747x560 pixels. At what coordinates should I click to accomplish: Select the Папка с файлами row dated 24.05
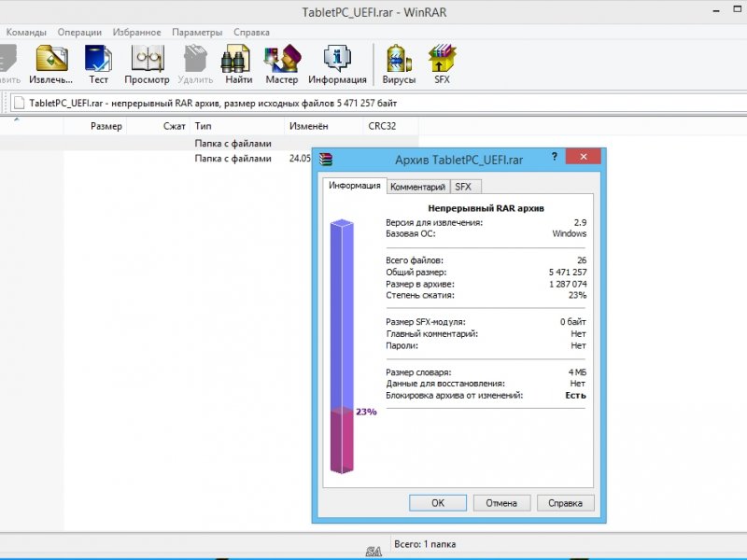coord(156,159)
